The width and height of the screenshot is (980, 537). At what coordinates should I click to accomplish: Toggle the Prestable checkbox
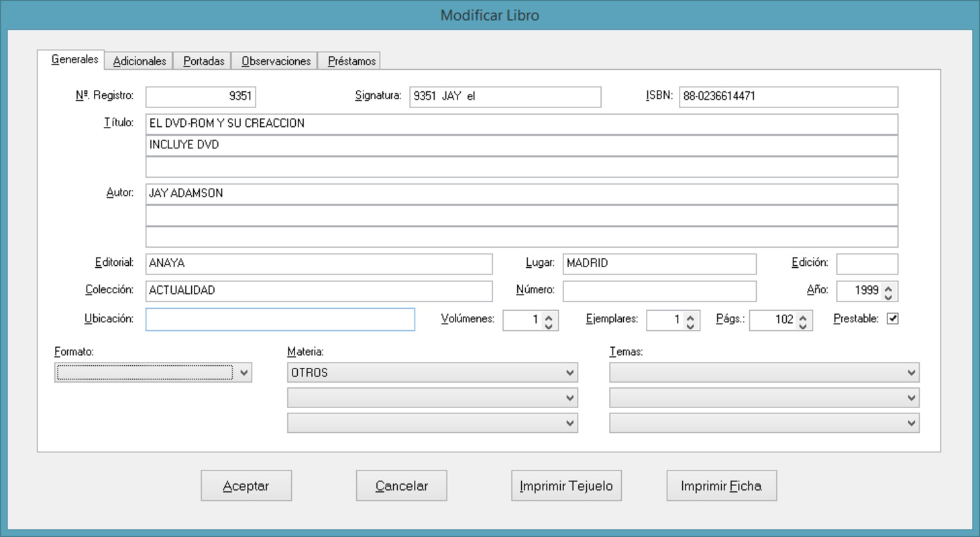(x=892, y=319)
